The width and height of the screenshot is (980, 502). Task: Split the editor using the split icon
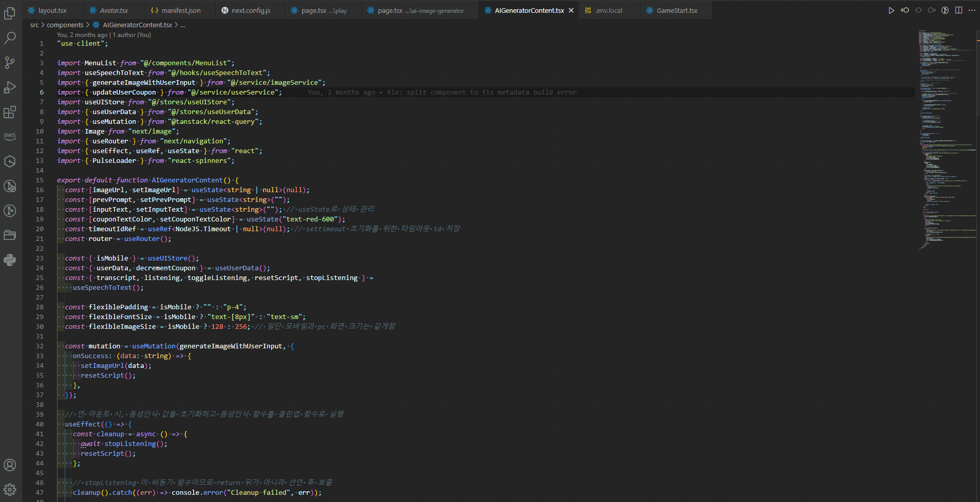tap(958, 10)
